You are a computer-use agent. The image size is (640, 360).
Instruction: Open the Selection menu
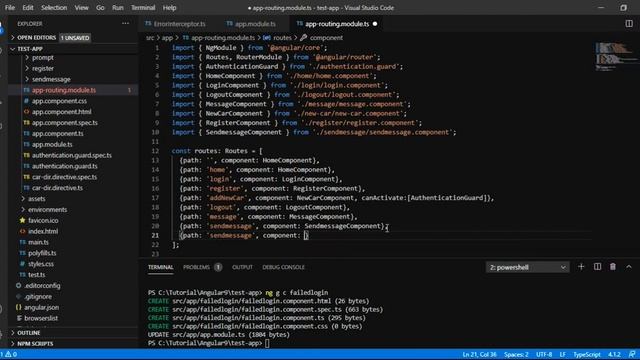(x=54, y=8)
